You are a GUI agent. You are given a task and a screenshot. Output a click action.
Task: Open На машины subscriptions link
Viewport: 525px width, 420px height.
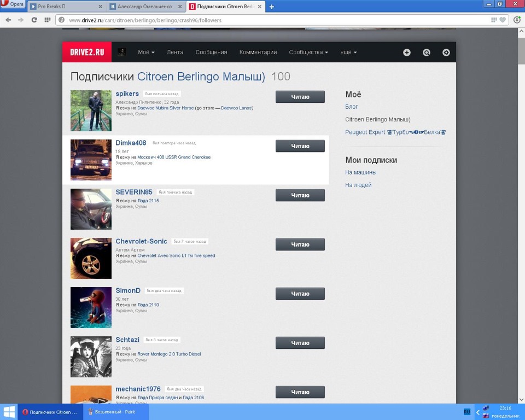click(360, 172)
